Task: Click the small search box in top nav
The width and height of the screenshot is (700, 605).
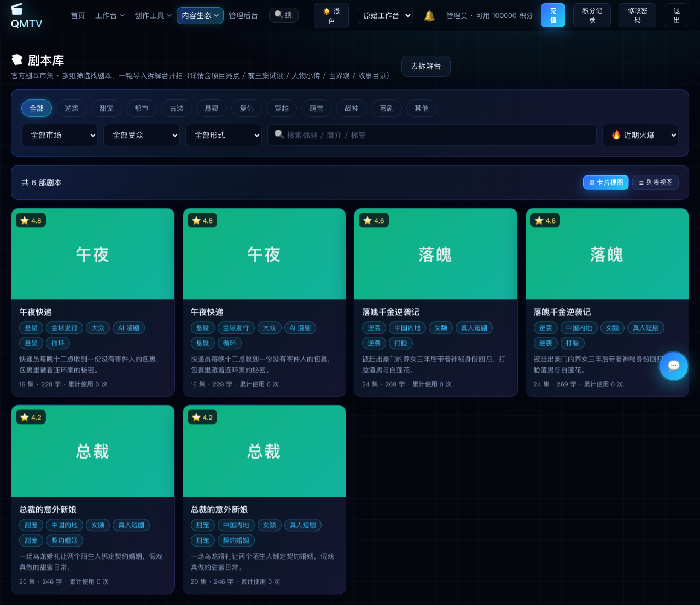Action: [284, 15]
